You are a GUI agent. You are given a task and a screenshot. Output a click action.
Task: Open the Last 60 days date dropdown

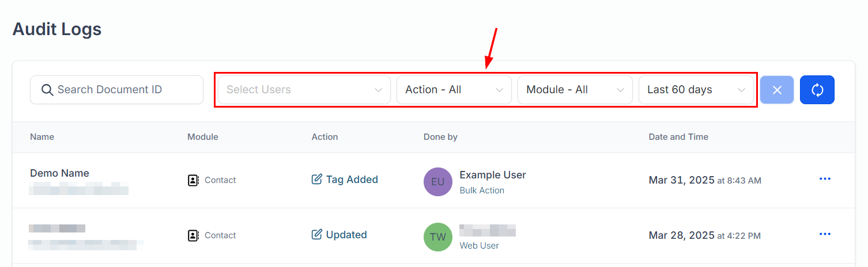(x=696, y=90)
